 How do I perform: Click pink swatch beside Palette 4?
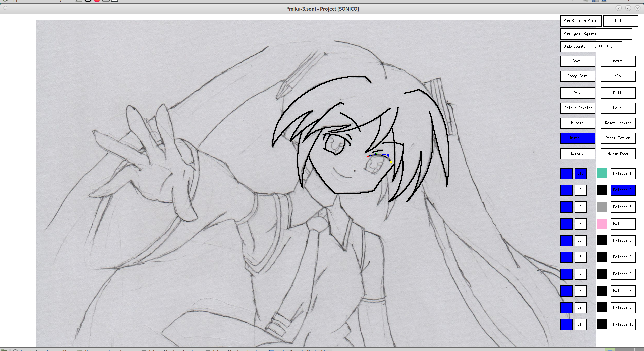[602, 224]
